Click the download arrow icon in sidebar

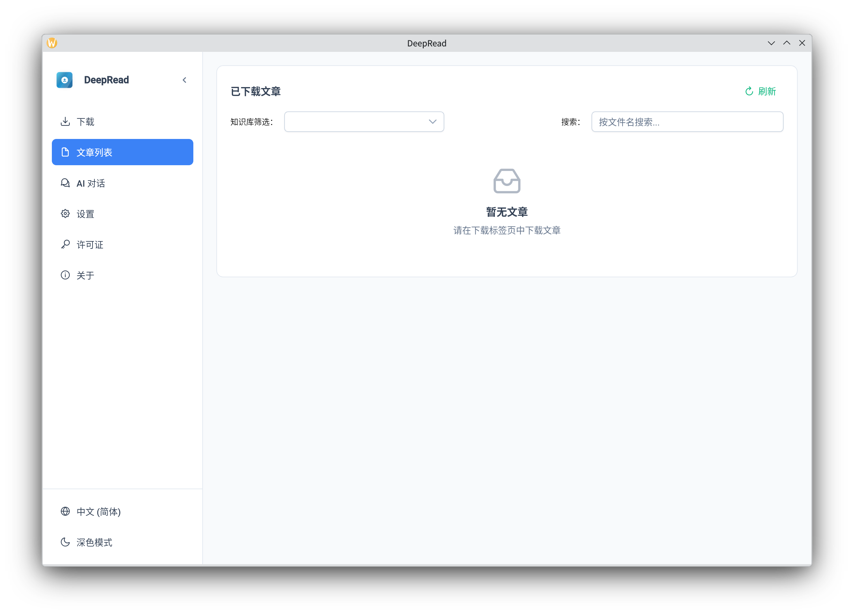pos(65,121)
